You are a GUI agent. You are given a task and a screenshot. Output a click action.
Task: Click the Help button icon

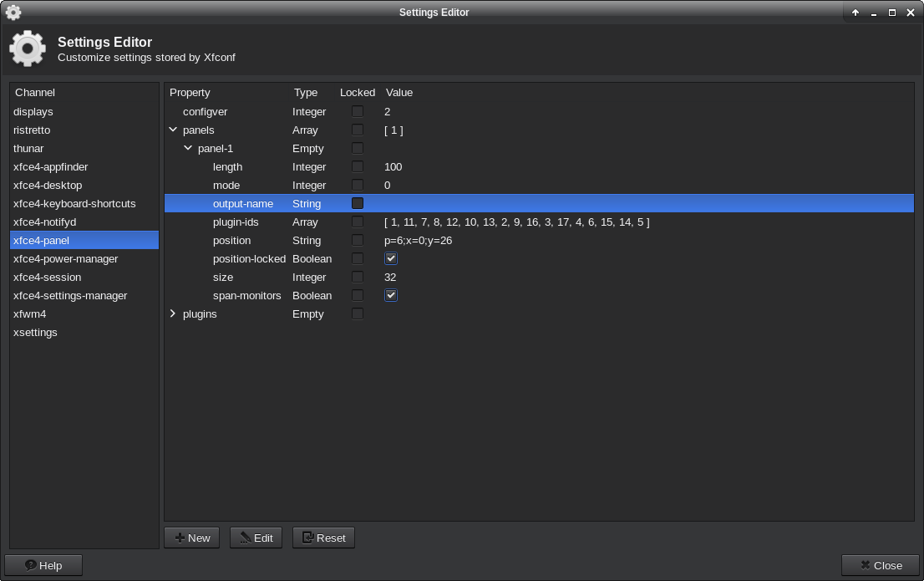[31, 565]
